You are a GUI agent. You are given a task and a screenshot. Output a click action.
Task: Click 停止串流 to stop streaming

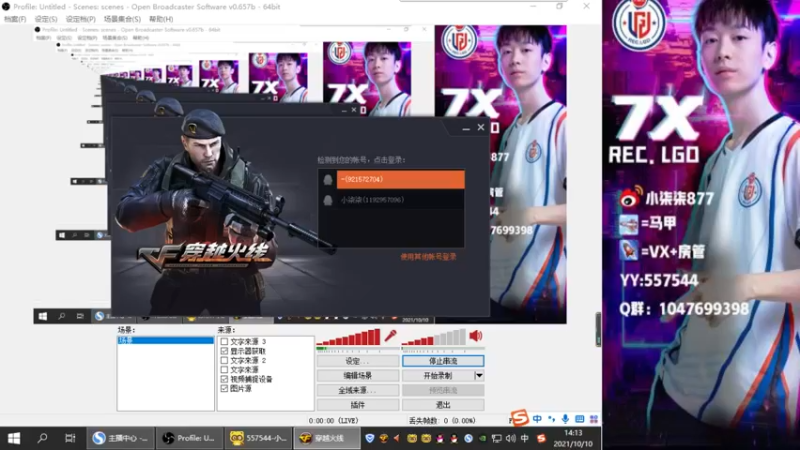click(x=443, y=361)
